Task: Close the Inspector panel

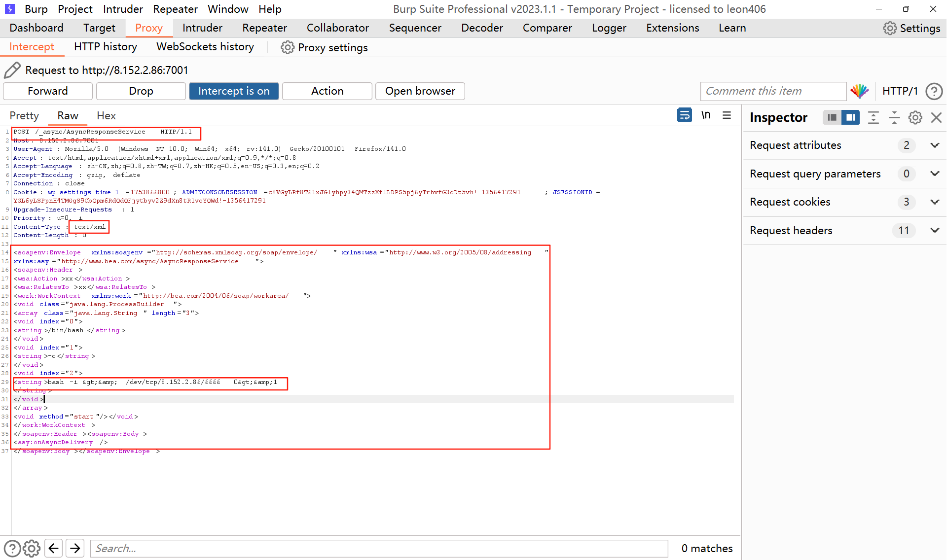Action: [x=936, y=117]
